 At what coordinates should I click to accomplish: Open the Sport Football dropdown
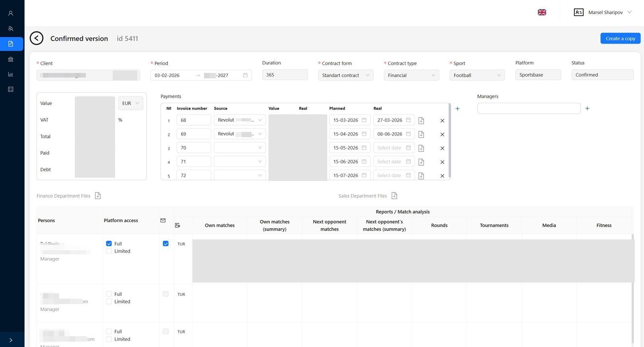click(477, 75)
